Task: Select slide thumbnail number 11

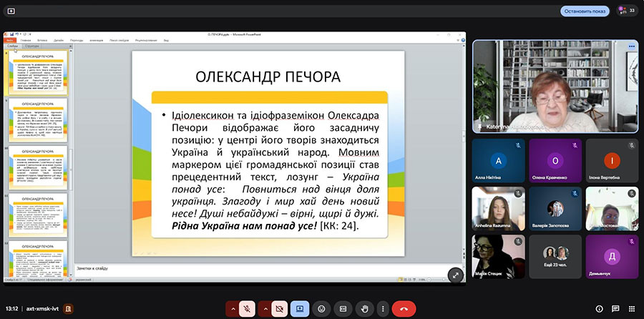Action: click(37, 215)
